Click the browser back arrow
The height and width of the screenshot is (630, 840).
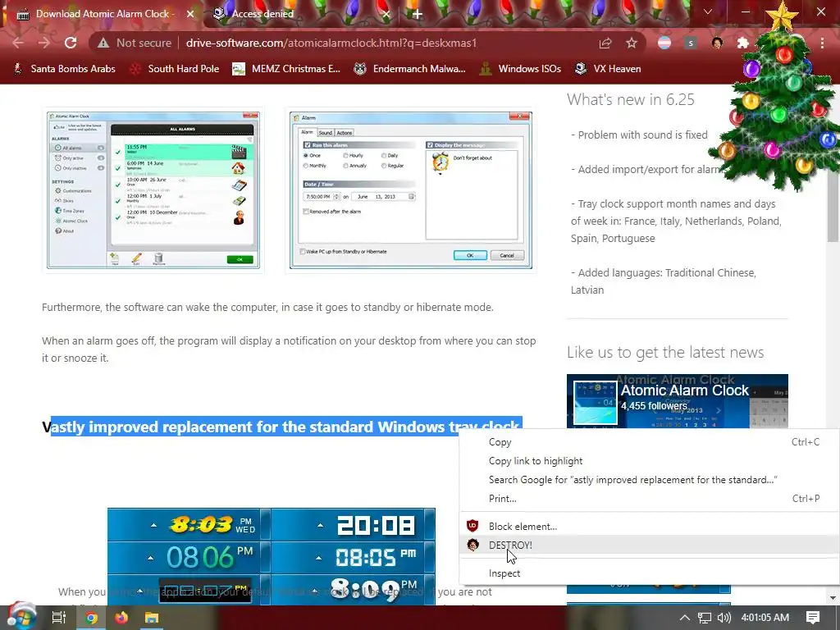[18, 43]
